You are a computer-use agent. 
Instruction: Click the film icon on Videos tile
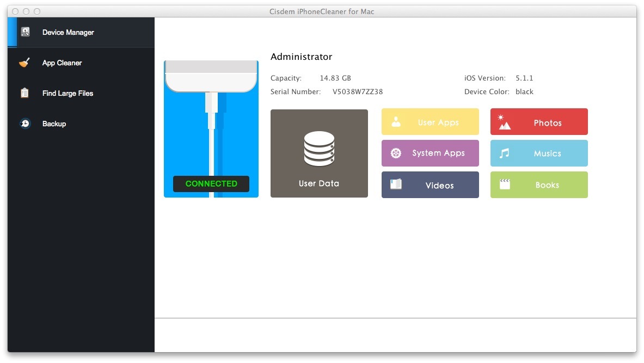tap(396, 184)
